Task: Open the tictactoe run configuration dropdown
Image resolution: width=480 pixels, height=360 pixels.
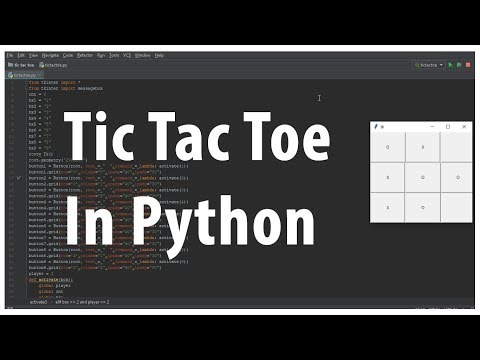Action: [429, 65]
